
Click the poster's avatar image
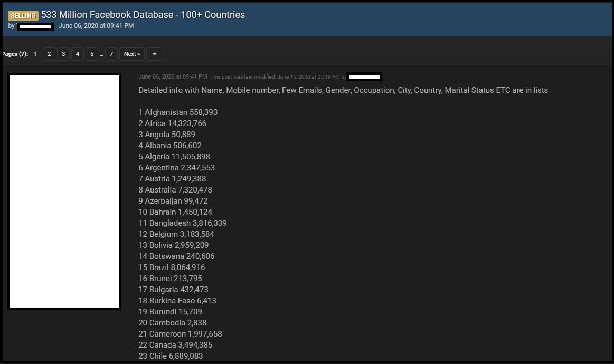64,191
